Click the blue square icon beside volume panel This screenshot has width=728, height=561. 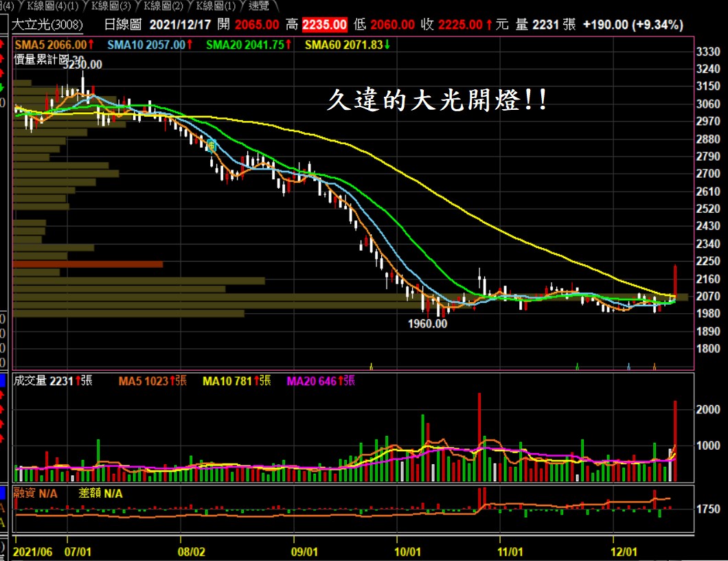(3, 380)
